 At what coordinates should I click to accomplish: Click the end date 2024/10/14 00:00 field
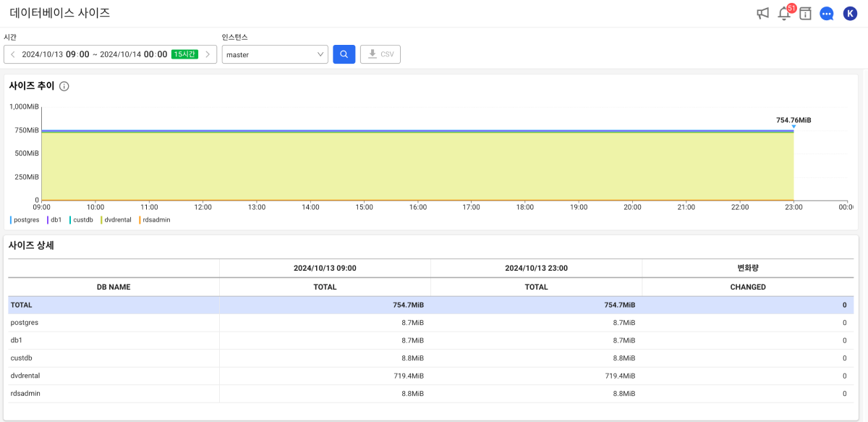(x=134, y=54)
